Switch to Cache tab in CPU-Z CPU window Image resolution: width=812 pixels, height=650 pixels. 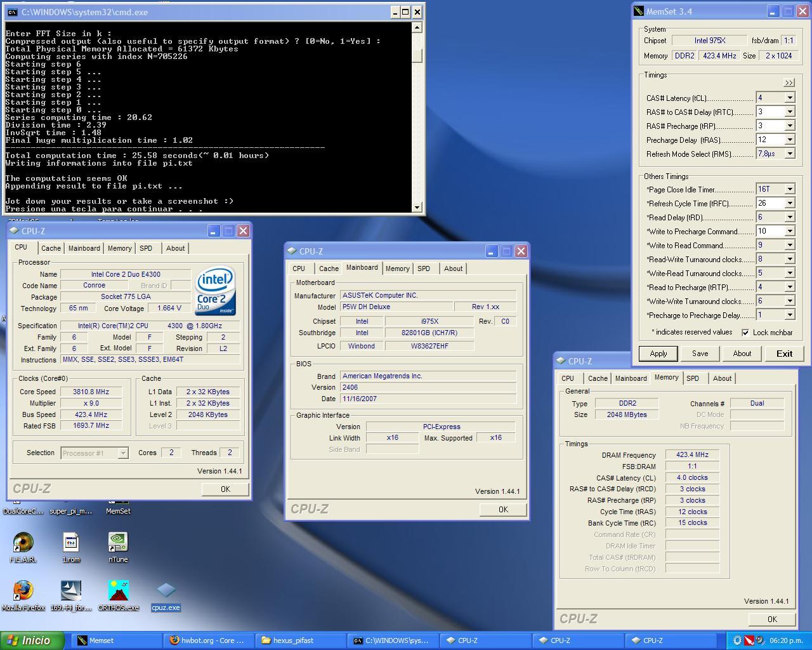(51, 248)
